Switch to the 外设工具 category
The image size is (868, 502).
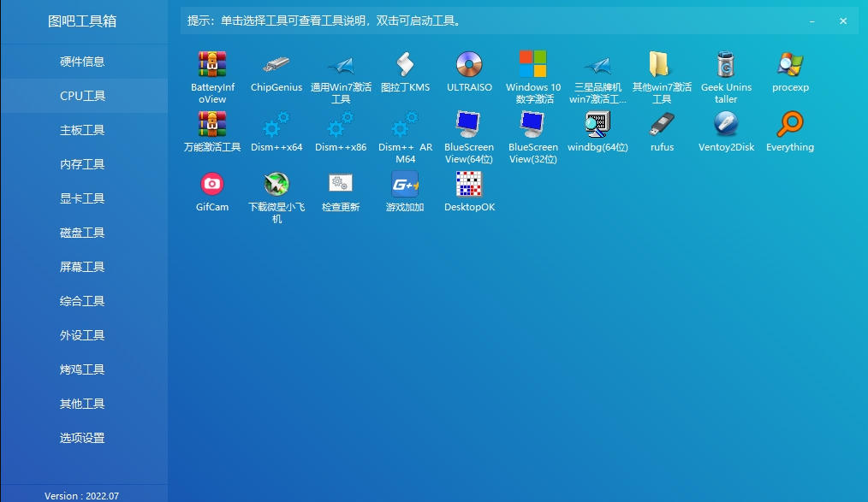84,335
